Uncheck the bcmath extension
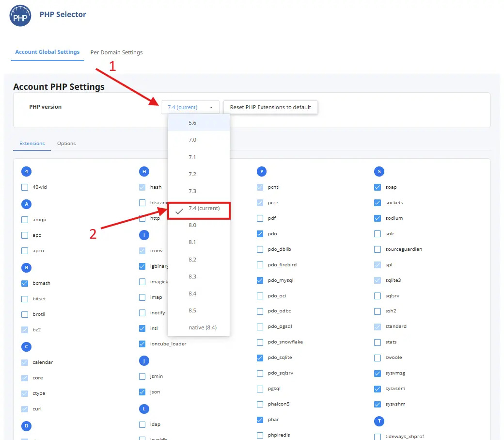504x440 pixels. coord(25,283)
